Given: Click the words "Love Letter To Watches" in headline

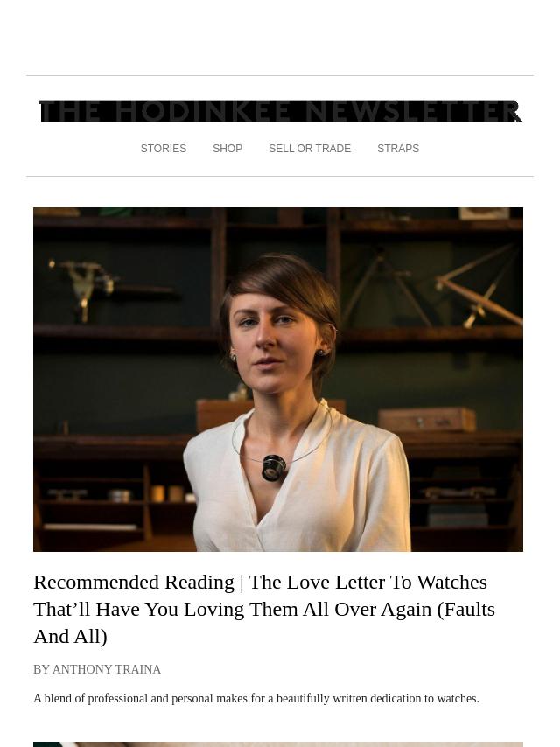Looking at the screenshot, I should 367,583.
